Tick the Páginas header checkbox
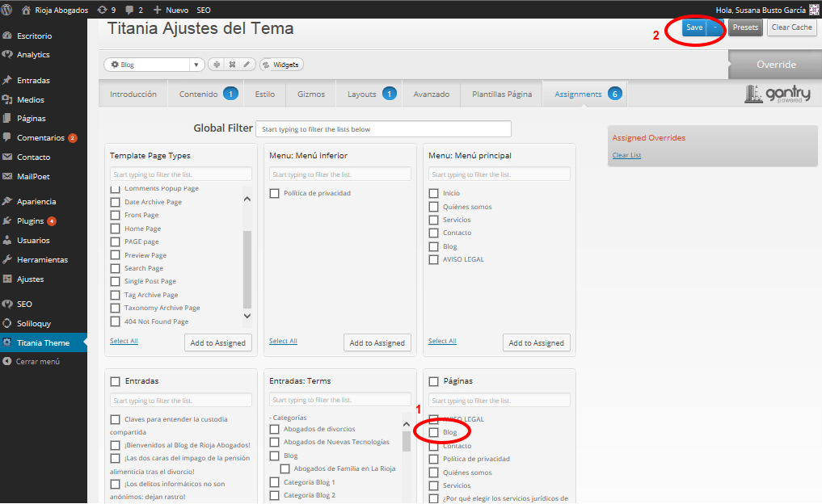 433,381
